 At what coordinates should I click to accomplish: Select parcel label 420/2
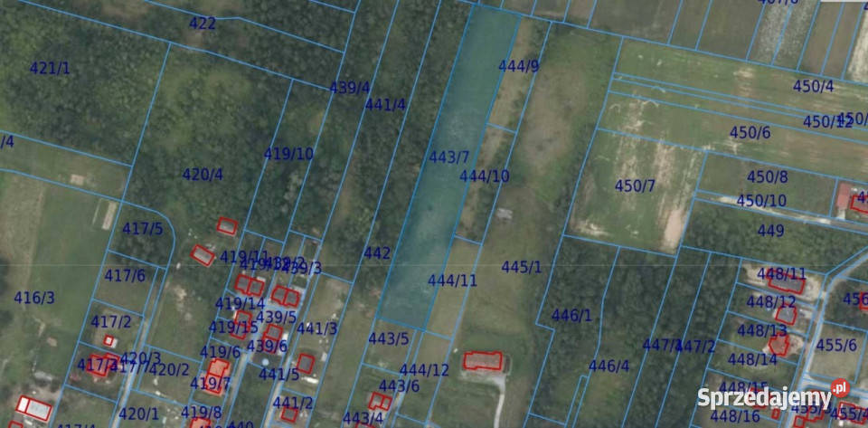point(169,369)
